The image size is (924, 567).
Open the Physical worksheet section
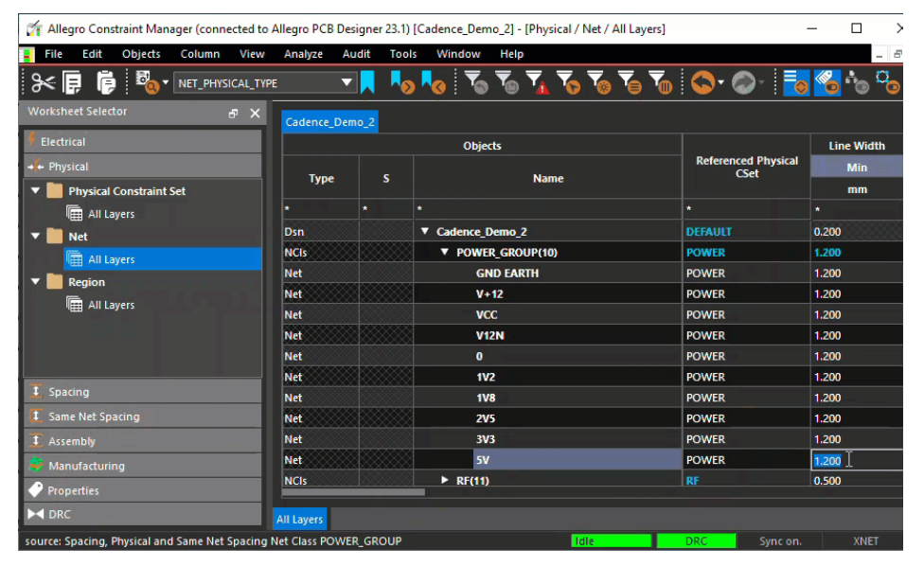coord(143,167)
